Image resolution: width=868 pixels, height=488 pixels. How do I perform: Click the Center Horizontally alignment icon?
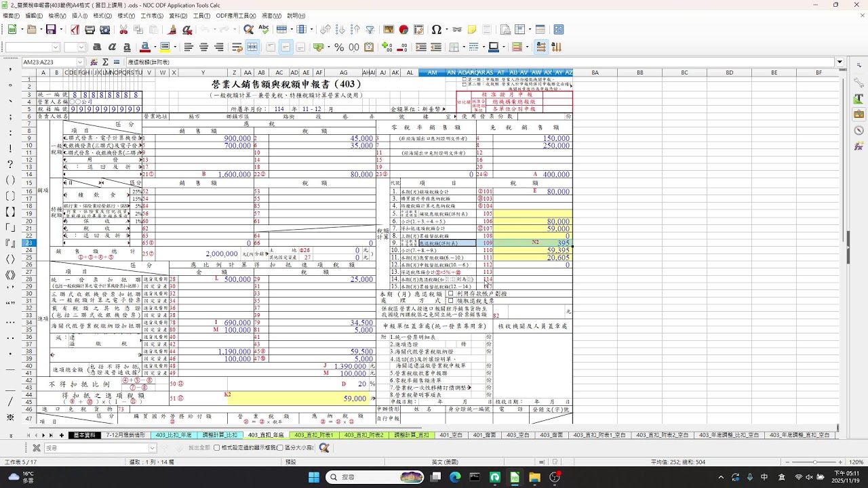[203, 47]
